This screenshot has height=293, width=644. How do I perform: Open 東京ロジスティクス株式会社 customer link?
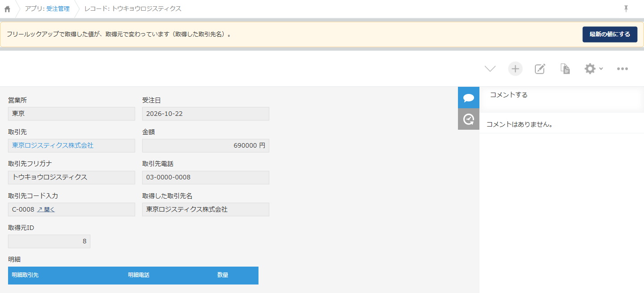click(53, 145)
